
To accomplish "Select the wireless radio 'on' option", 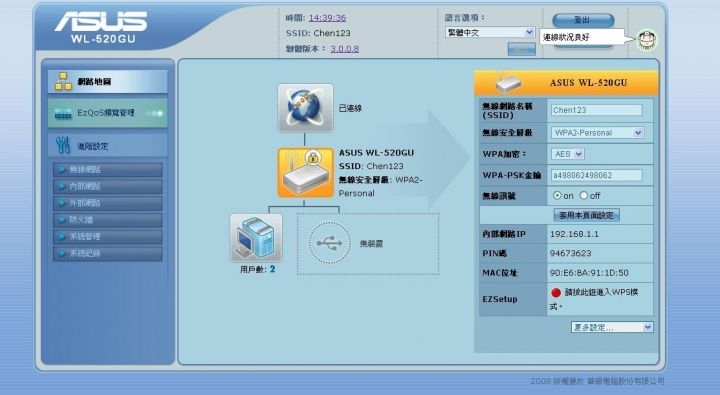I will point(557,196).
